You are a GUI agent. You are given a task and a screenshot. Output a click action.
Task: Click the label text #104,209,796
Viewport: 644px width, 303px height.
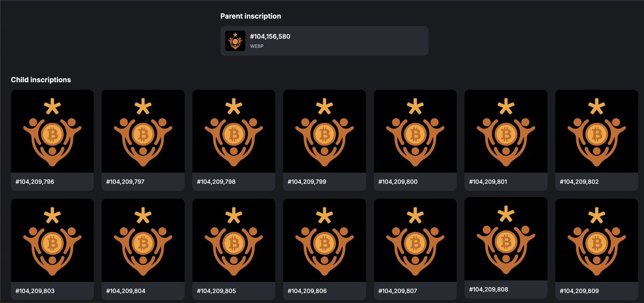coord(35,182)
